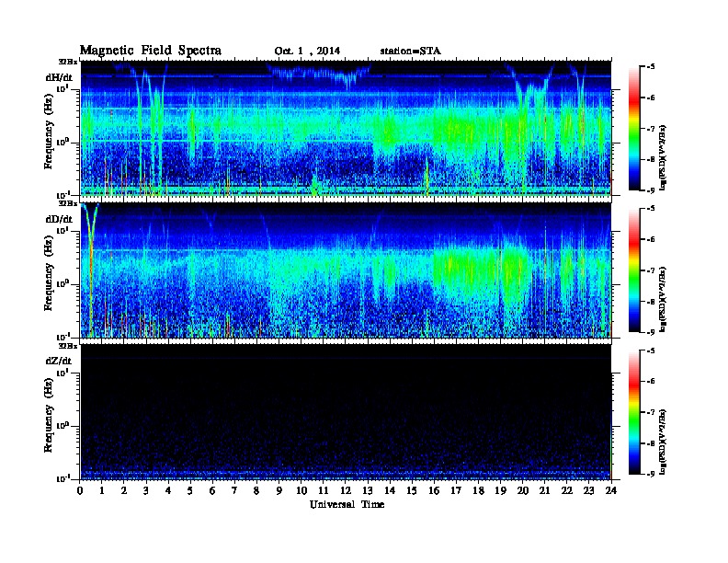Click the "Oct. 1 , 2014" date label

307,52
